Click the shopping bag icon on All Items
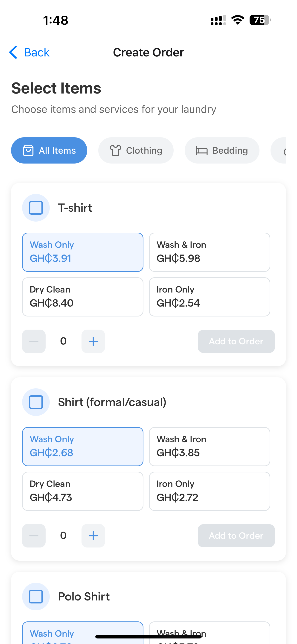 point(29,150)
